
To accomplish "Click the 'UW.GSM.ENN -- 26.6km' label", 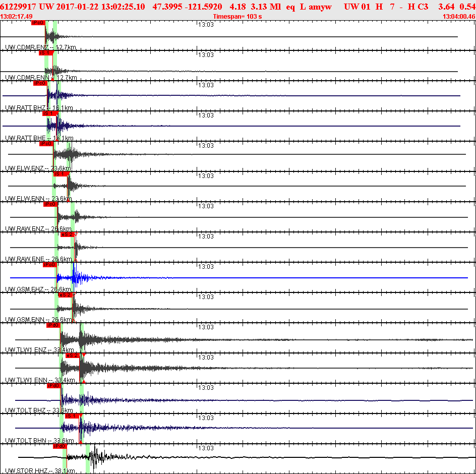I will click(x=39, y=320).
